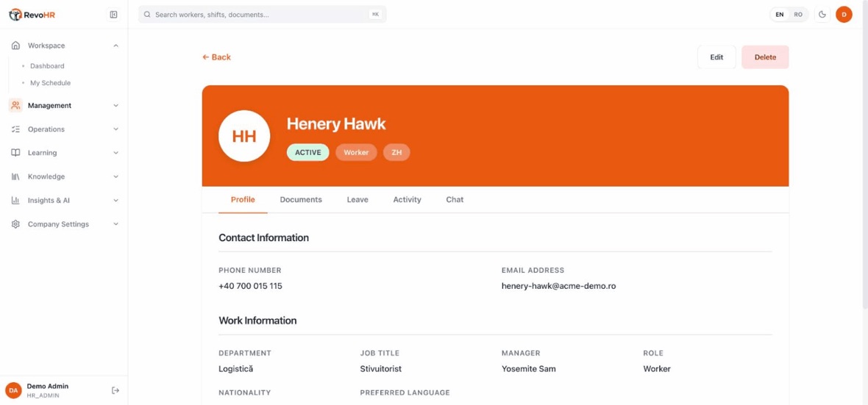
Task: Collapse the Workspace section chevron
Action: (x=115, y=46)
